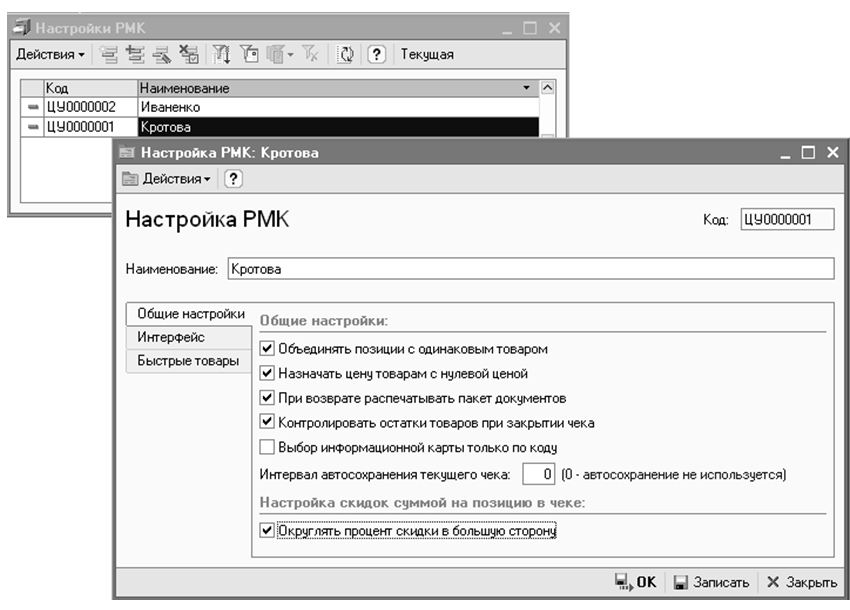The width and height of the screenshot is (850, 610).
Task: Switch to the Быстрые товары tab
Action: point(189,361)
